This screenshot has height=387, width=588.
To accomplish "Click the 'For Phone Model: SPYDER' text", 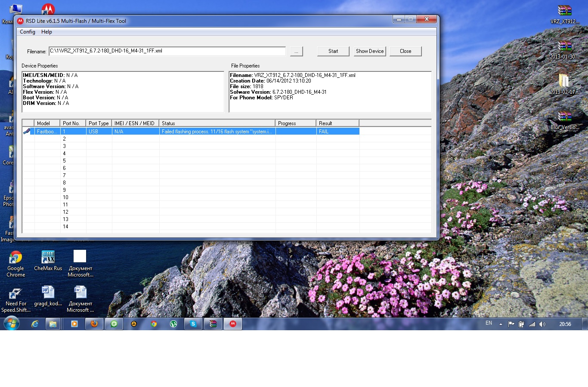I will coord(261,98).
